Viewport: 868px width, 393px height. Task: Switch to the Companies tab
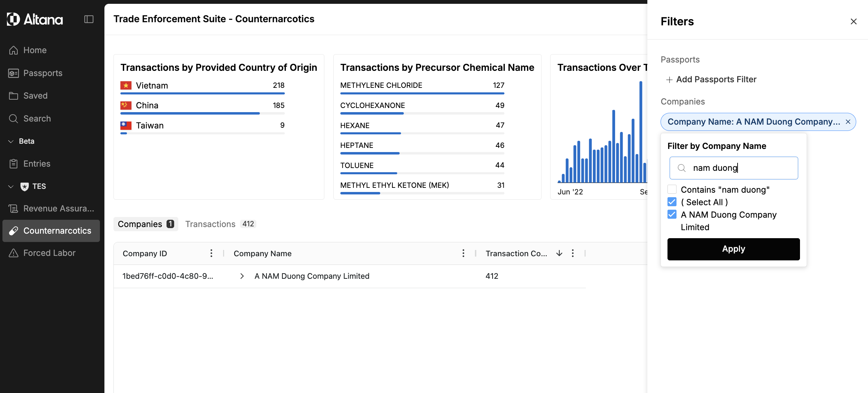[146, 224]
